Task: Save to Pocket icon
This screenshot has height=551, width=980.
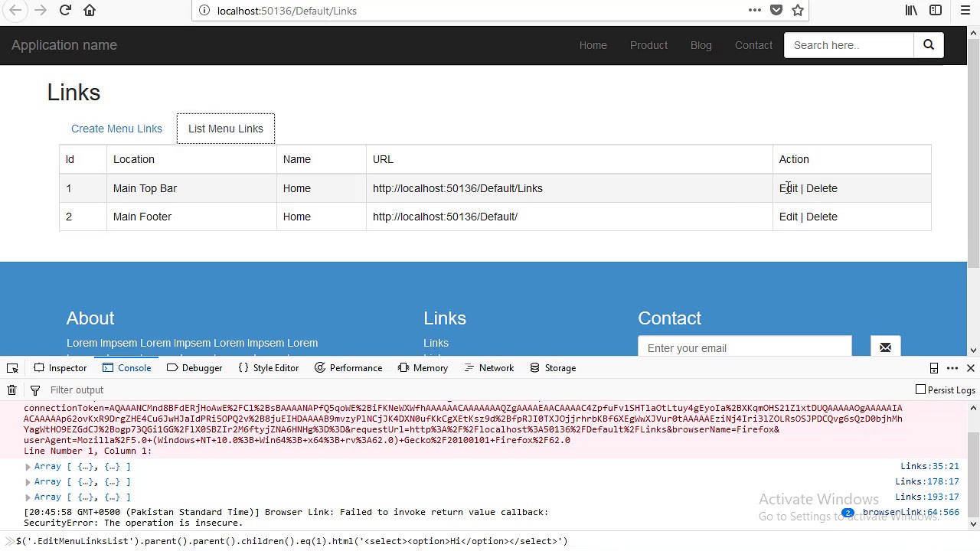Action: [x=776, y=11]
